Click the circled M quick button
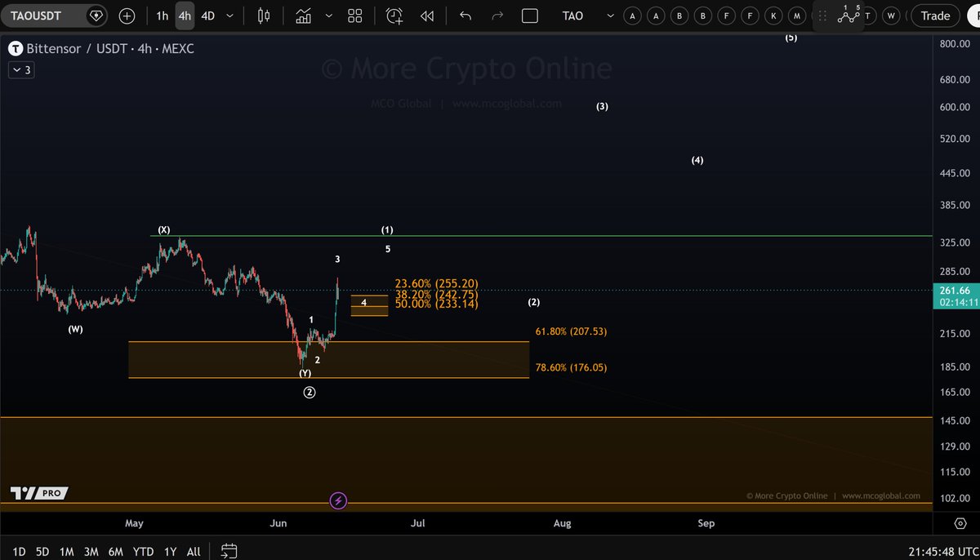The width and height of the screenshot is (980, 560). [x=796, y=16]
